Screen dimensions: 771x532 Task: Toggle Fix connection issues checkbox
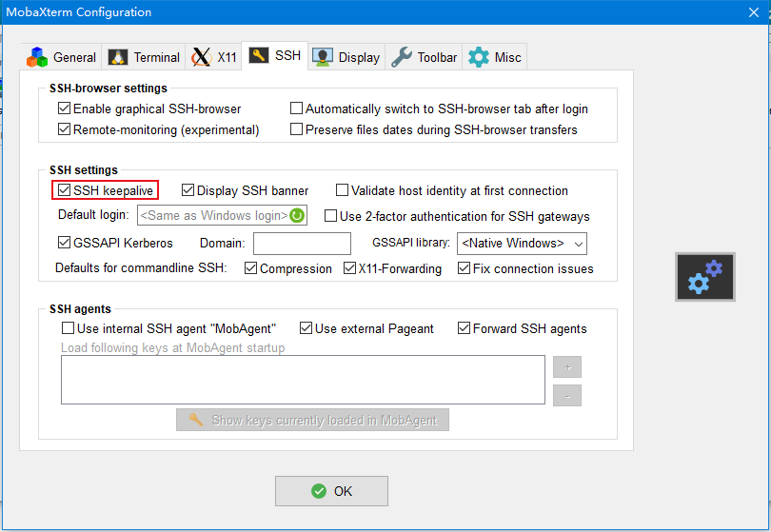[464, 268]
